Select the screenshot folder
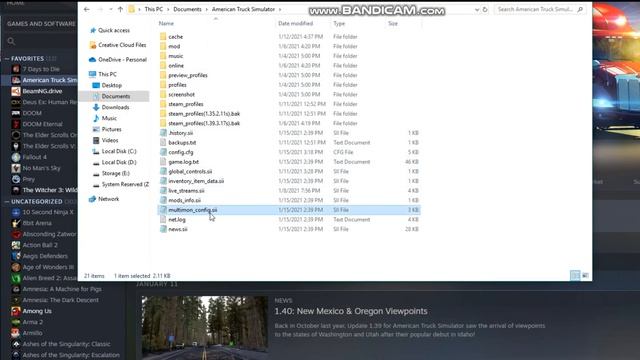 coord(181,94)
